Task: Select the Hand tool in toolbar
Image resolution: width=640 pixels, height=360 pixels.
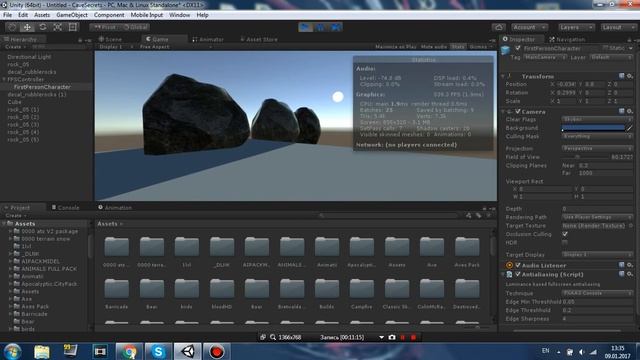Action: (x=12, y=27)
